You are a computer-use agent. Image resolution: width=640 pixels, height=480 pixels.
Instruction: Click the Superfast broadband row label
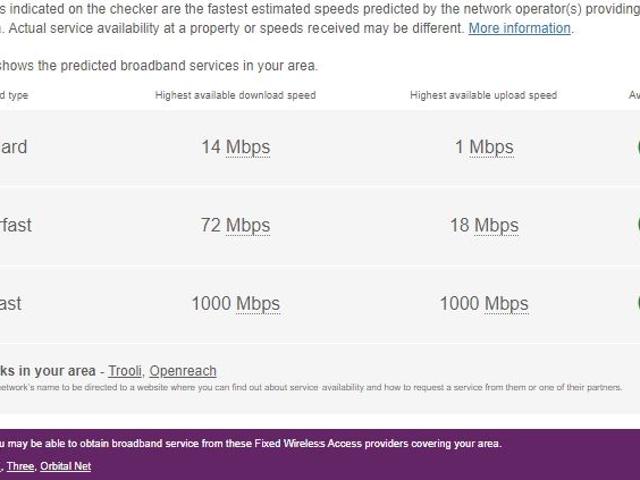click(15, 225)
